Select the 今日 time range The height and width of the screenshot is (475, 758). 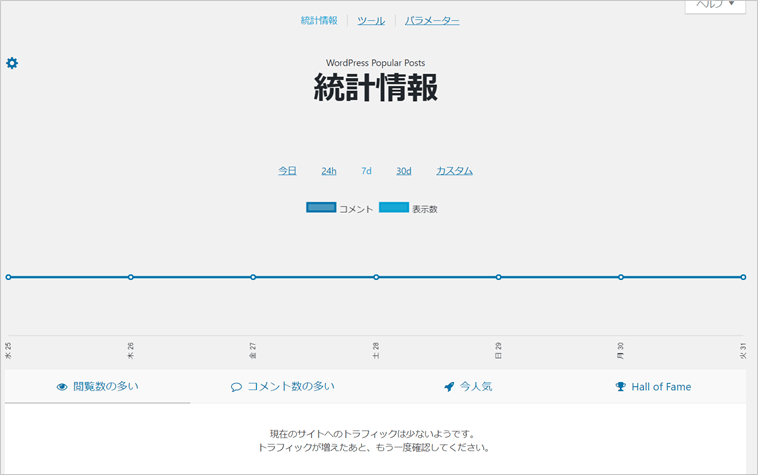coord(287,171)
